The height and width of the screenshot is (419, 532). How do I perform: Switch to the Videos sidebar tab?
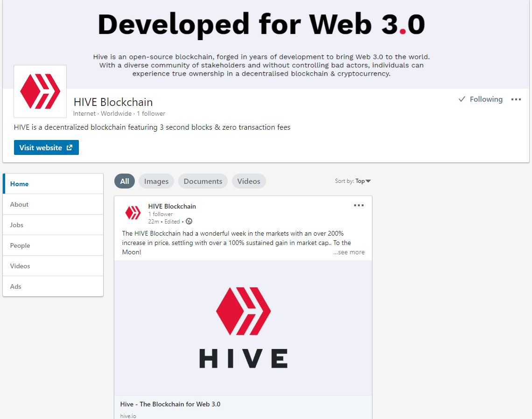pos(53,266)
